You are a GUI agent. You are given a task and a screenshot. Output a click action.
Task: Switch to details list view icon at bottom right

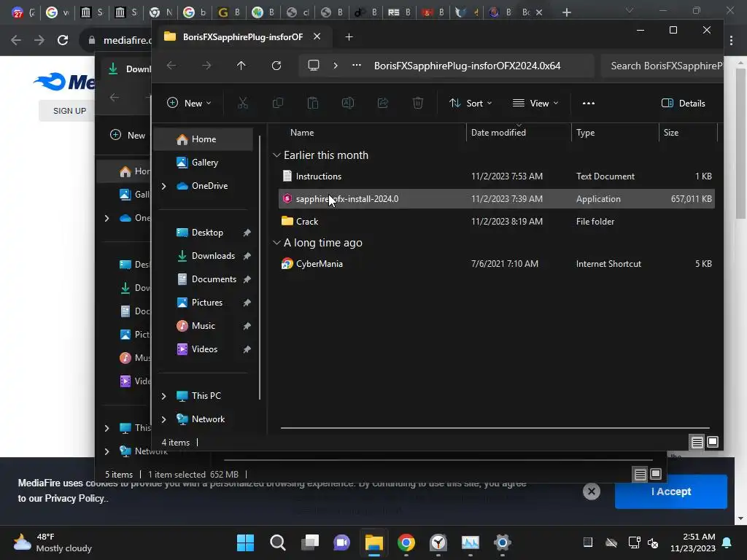click(x=697, y=443)
